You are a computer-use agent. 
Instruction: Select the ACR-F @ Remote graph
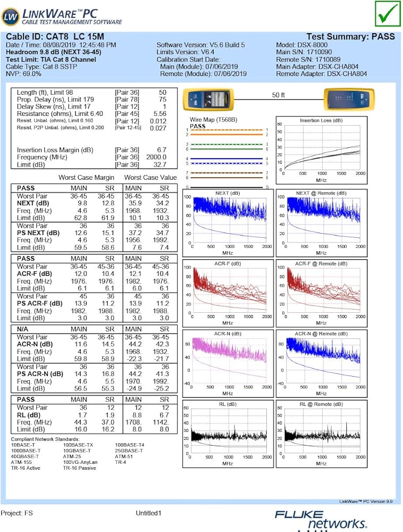pos(321,290)
